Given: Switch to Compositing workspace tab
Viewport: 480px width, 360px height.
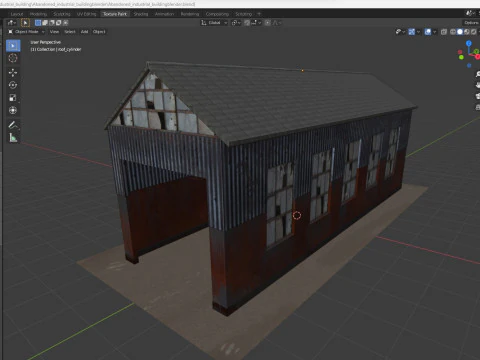Looking at the screenshot, I should coord(217,14).
